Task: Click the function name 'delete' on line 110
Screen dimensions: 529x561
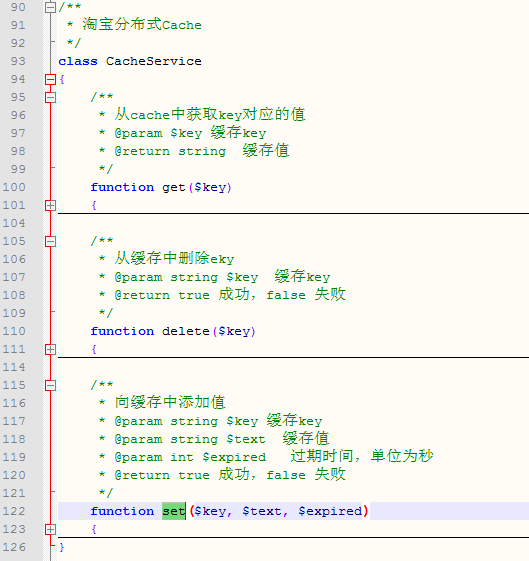Action: point(186,331)
